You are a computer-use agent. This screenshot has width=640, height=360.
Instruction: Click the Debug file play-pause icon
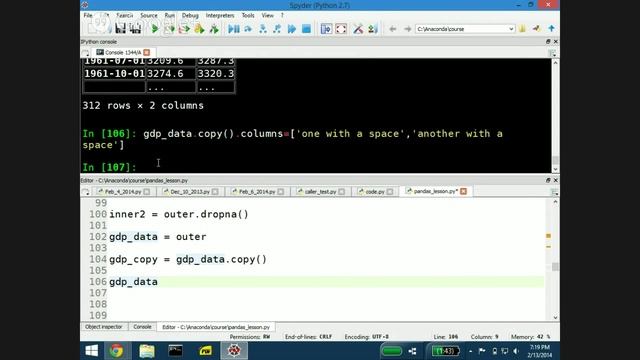234,29
